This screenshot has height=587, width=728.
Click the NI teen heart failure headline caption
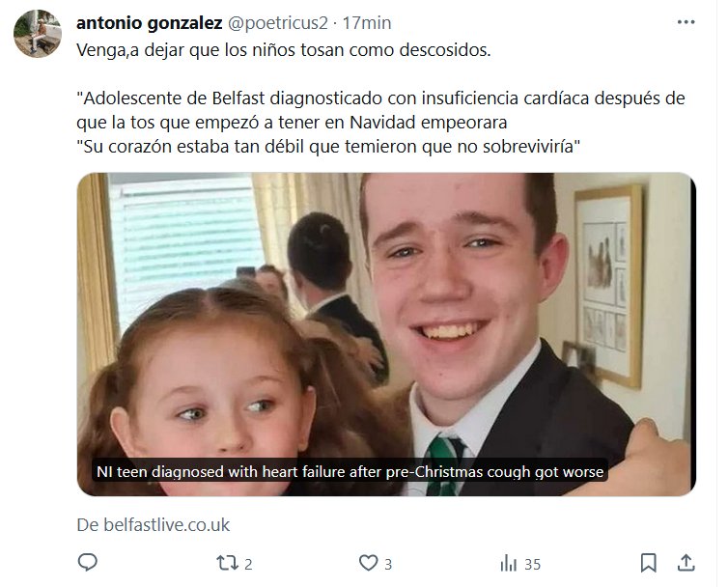[350, 471]
